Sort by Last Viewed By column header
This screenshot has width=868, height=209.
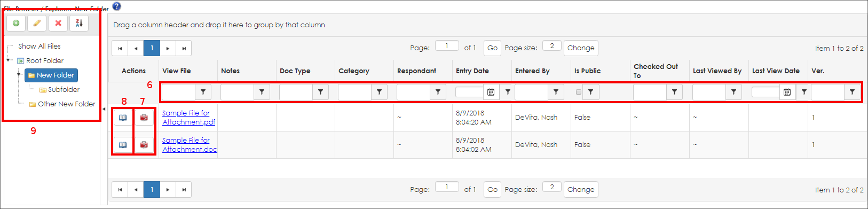(x=717, y=71)
